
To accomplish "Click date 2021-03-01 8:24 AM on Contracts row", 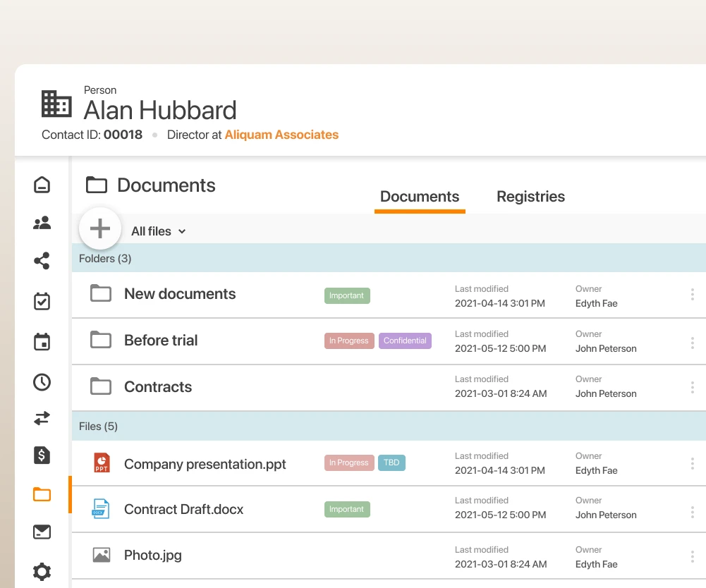I will click(501, 393).
